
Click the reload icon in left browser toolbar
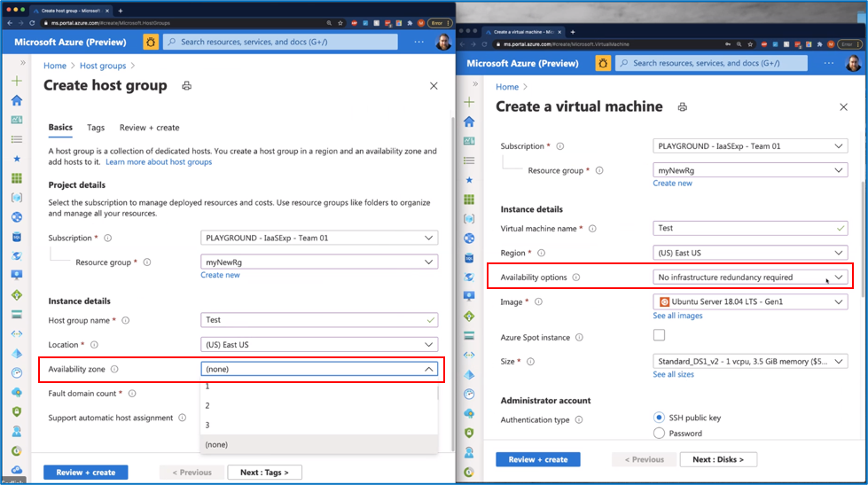[32, 23]
